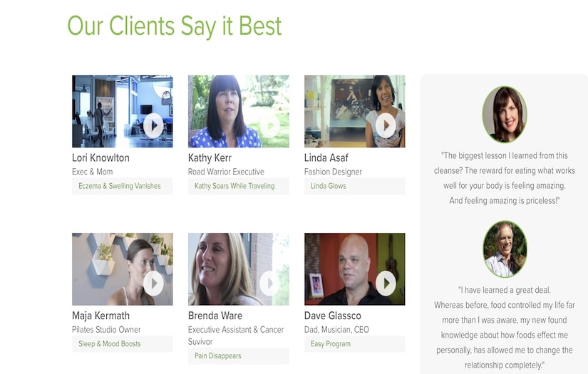Click the Brenda Ware name heading
The width and height of the screenshot is (588, 374).
tap(215, 316)
